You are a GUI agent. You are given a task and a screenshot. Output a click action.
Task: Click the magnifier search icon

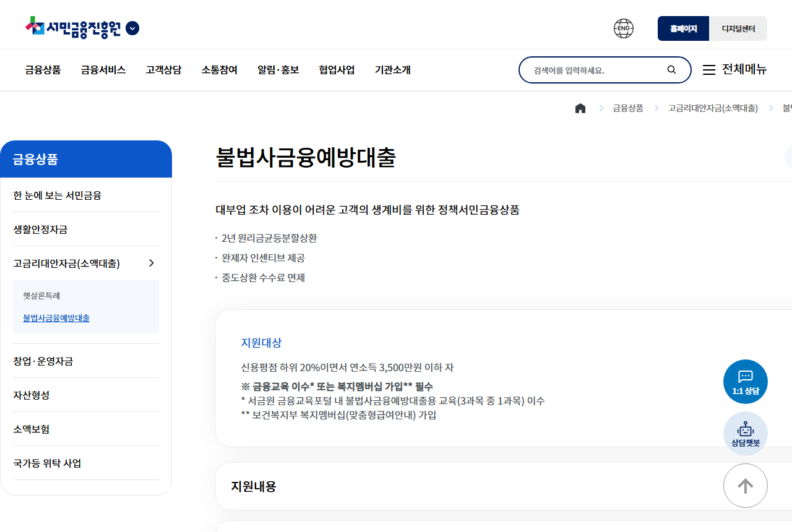coord(671,70)
